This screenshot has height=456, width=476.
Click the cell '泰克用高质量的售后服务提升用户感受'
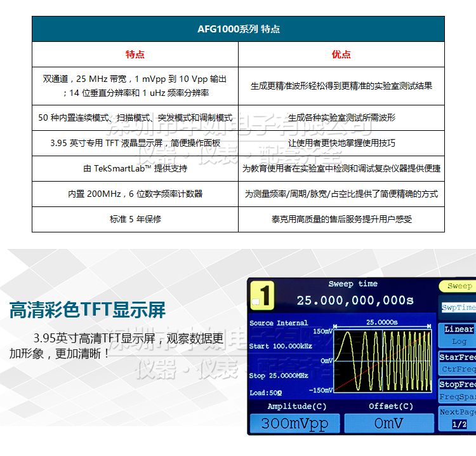(341, 219)
